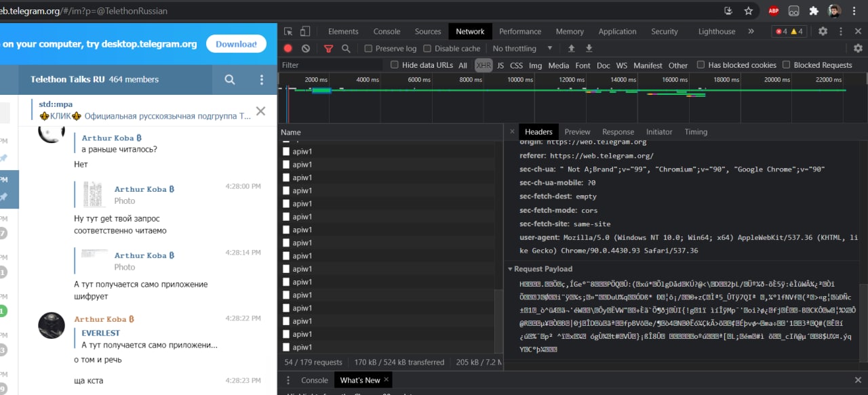Filter requests by Img type
The image size is (868, 395).
pos(535,65)
